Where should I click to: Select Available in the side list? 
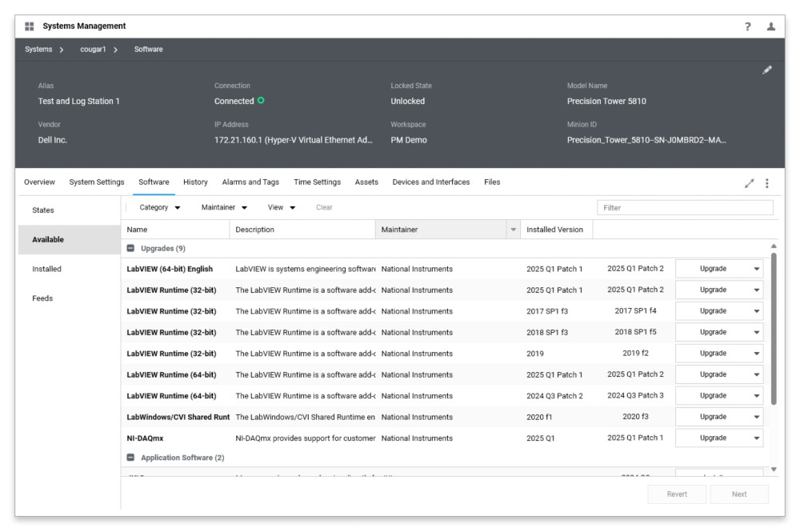click(x=70, y=240)
